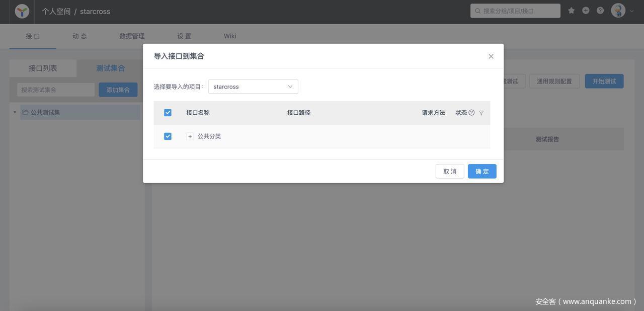Open the help question mark icon
This screenshot has width=644, height=311.
600,11
